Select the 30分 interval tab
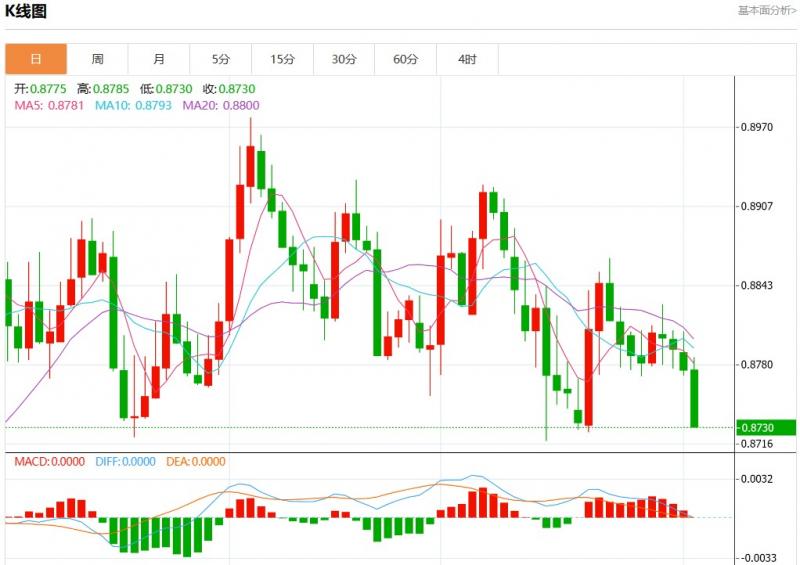 click(344, 59)
